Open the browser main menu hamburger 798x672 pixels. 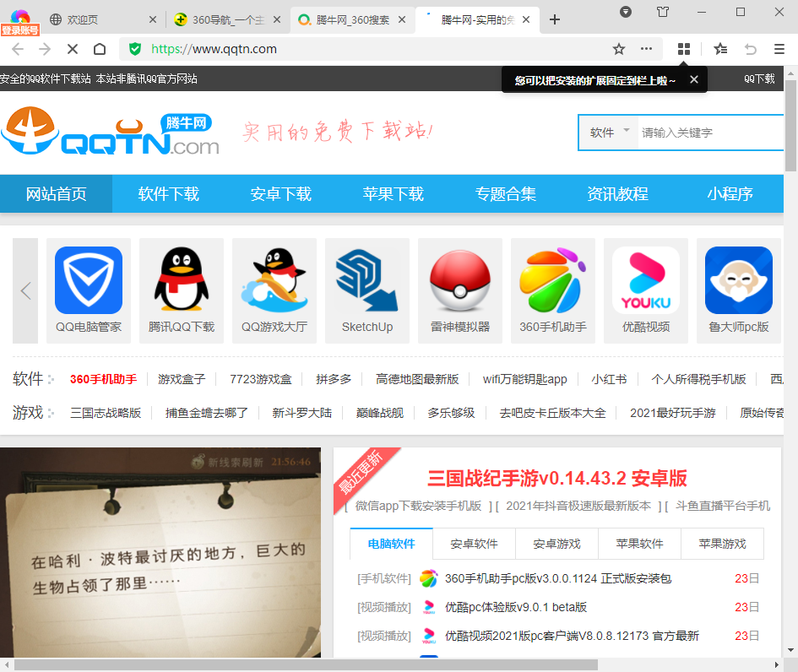click(779, 49)
